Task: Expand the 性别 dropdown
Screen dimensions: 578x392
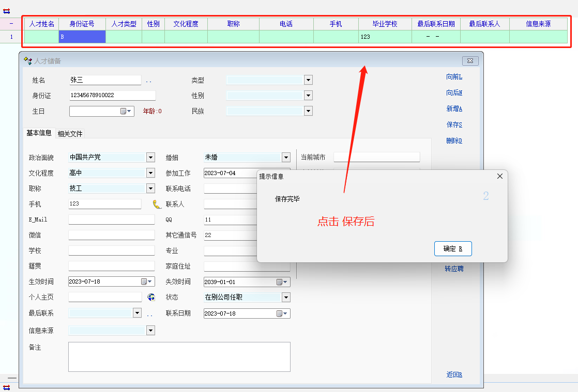Action: tap(308, 96)
